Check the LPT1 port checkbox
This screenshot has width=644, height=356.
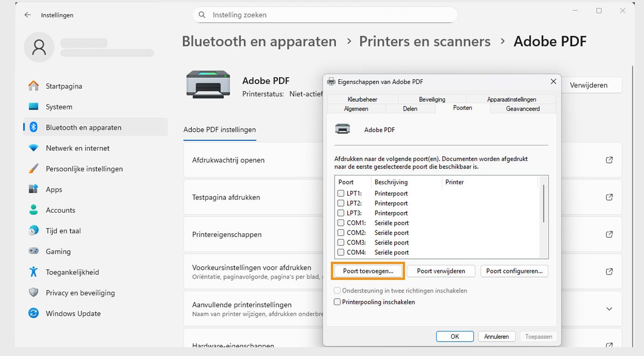[x=340, y=193]
